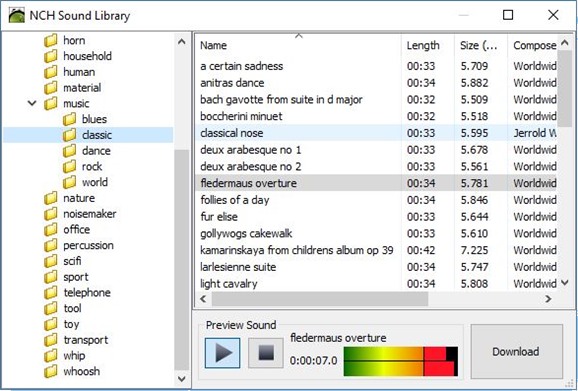The height and width of the screenshot is (391, 578).
Task: Open the household folder icon
Action: (x=51, y=56)
